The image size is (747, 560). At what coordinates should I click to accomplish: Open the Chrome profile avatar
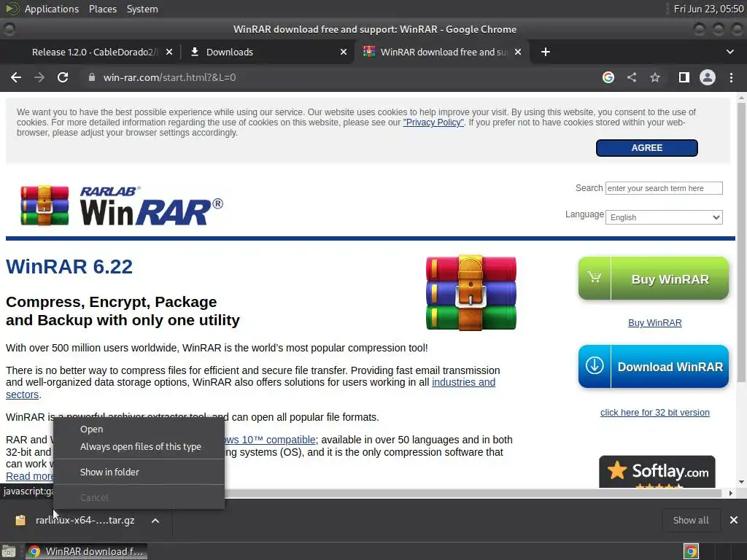pos(708,77)
